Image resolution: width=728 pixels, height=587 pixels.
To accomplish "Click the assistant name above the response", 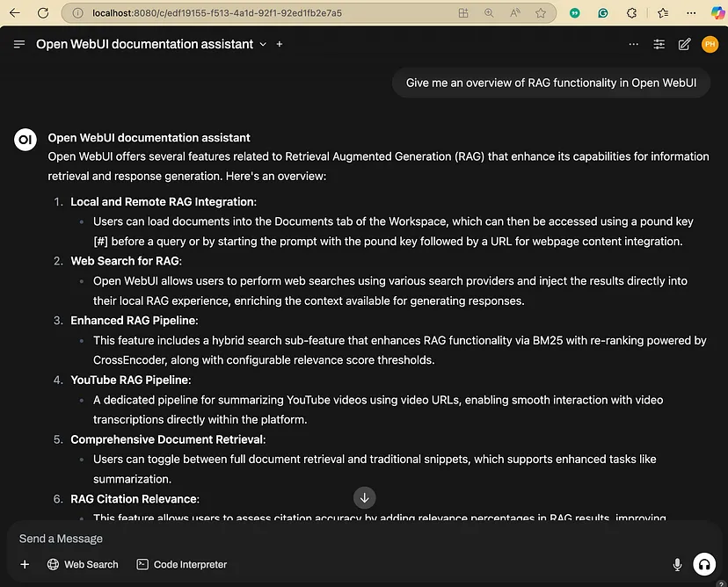I will (x=149, y=138).
